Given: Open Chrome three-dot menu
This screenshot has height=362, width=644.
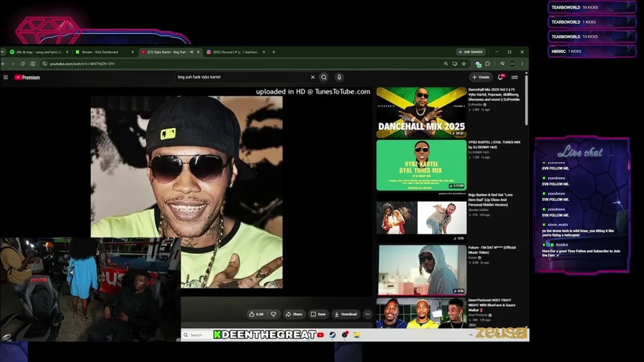Looking at the screenshot, I should click(522, 64).
